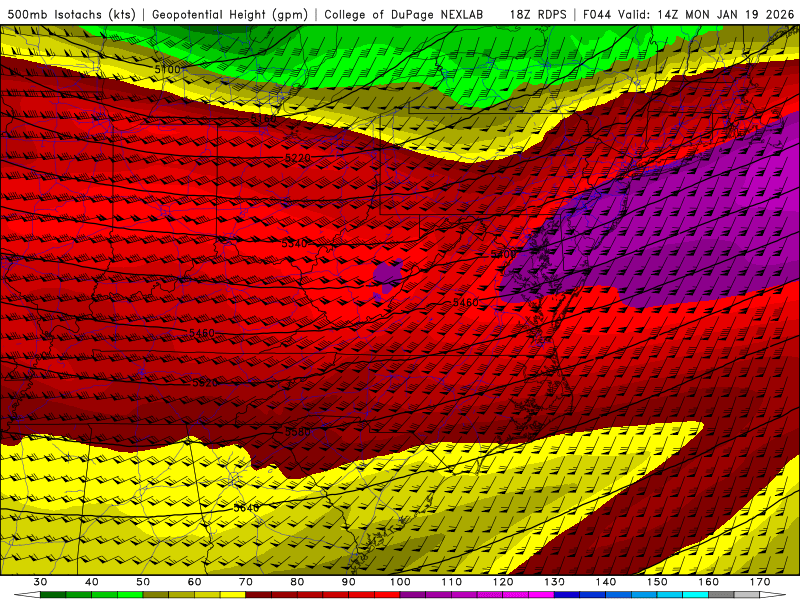Click the 90 value on the color scale
Screen dimensions: 800x600
[x=349, y=582]
